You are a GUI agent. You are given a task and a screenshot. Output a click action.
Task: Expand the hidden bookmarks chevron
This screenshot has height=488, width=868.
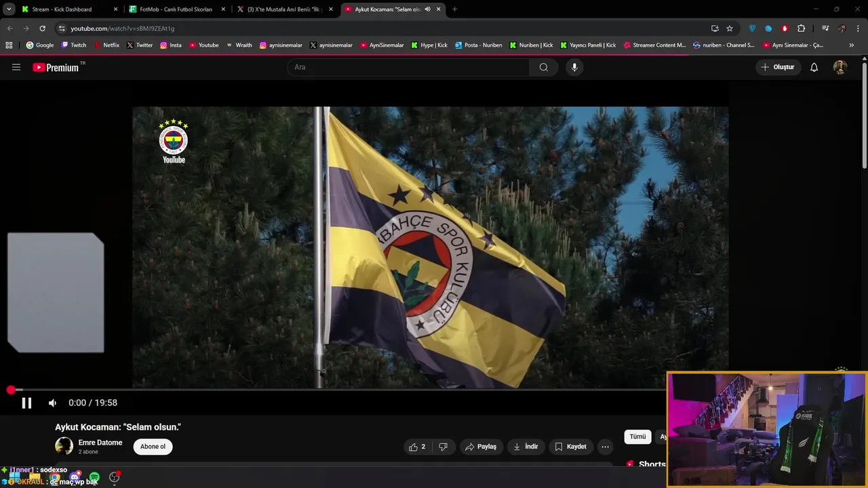852,45
